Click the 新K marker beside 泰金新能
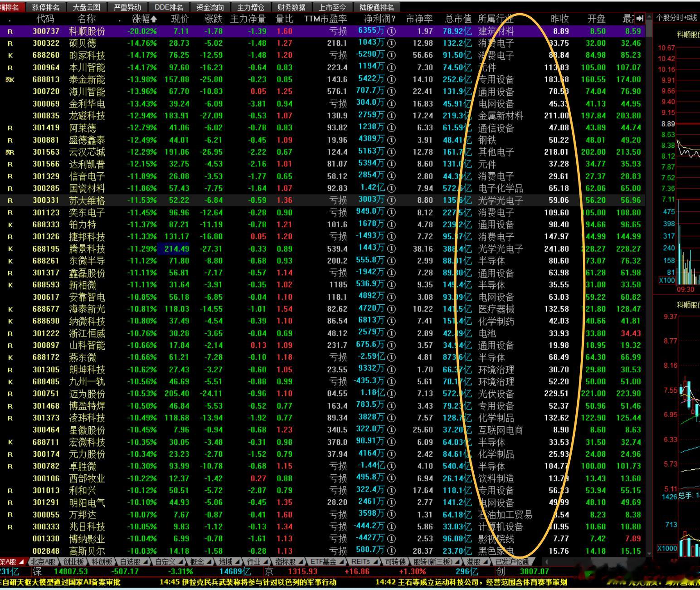700x590 pixels. click(10, 79)
